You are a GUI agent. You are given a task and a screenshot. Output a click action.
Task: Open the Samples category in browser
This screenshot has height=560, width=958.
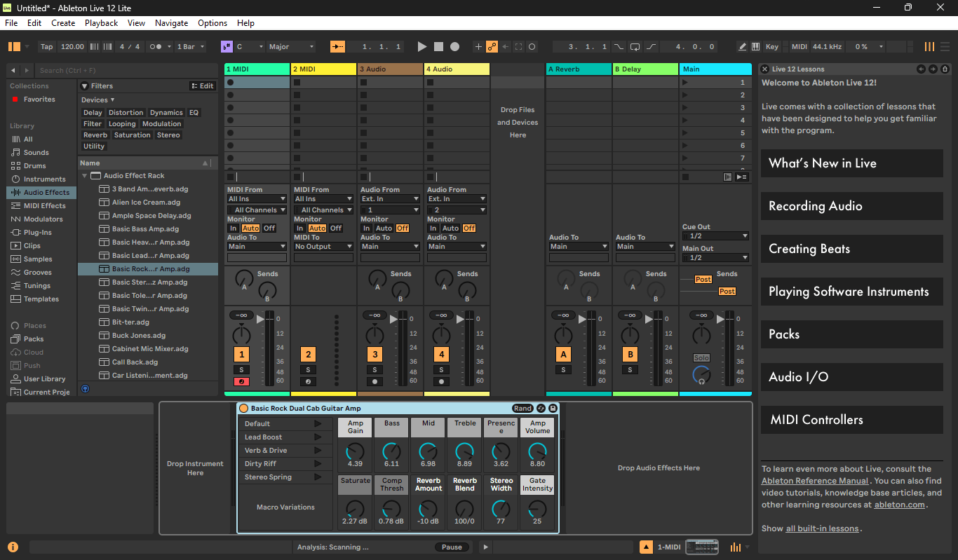pyautogui.click(x=38, y=259)
